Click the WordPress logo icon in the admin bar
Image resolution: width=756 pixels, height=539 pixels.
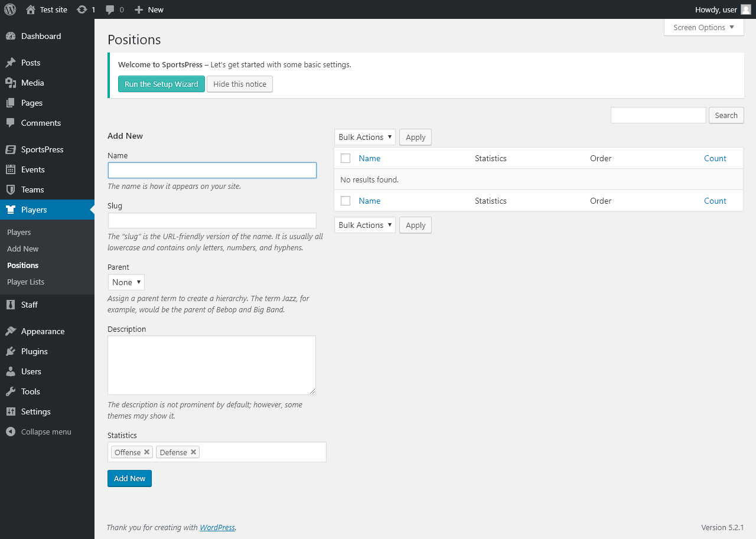click(x=10, y=9)
